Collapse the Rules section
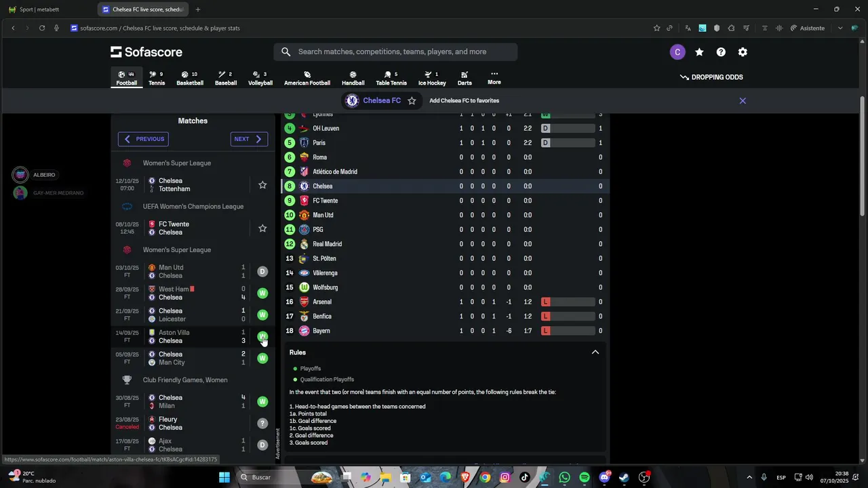 tap(595, 352)
